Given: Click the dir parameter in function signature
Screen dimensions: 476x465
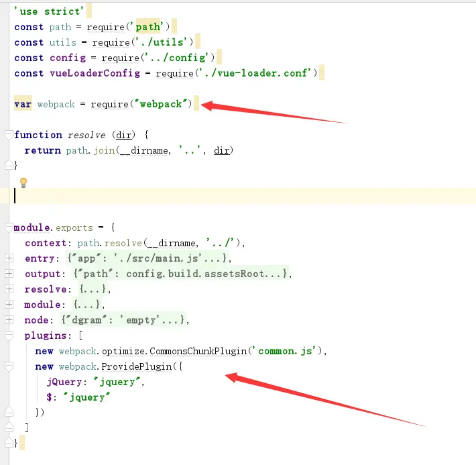Looking at the screenshot, I should [124, 135].
